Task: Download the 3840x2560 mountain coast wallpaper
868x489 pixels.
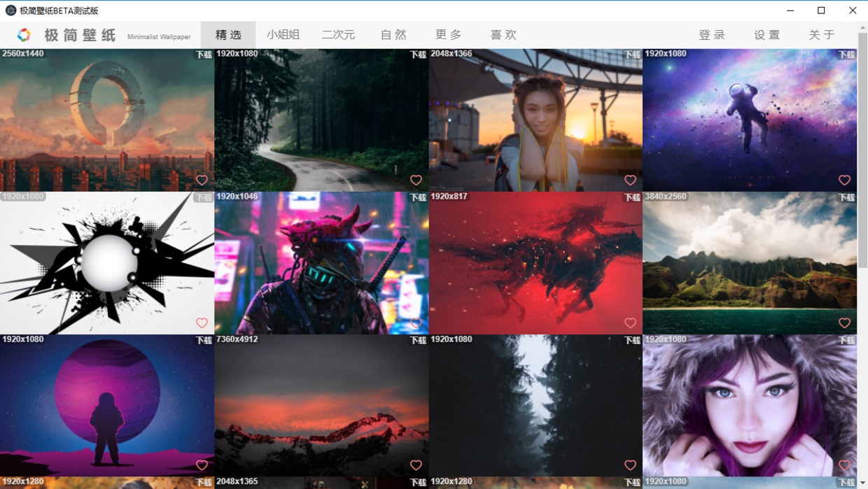Action: click(846, 197)
